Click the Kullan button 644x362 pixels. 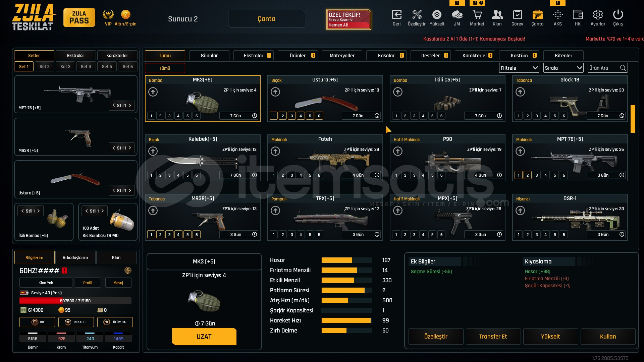[608, 337]
